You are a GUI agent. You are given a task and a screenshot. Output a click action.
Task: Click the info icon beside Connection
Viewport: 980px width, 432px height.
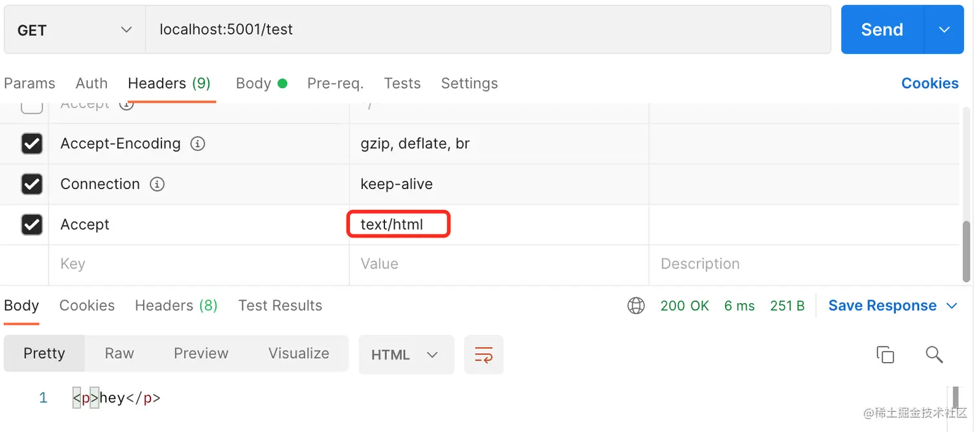157,184
